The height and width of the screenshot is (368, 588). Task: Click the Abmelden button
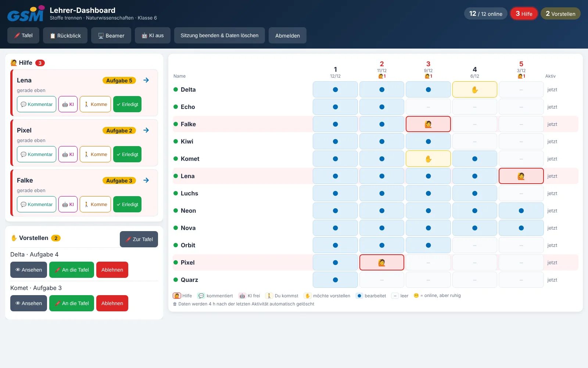(287, 35)
